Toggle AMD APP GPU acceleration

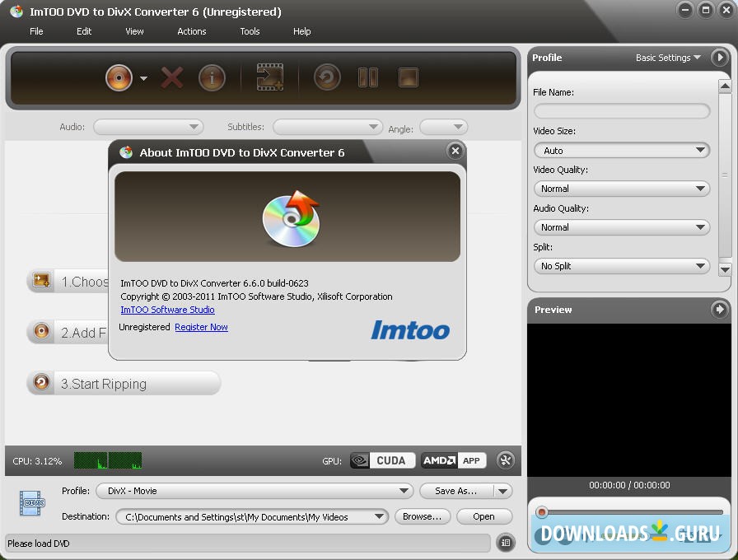coord(453,460)
